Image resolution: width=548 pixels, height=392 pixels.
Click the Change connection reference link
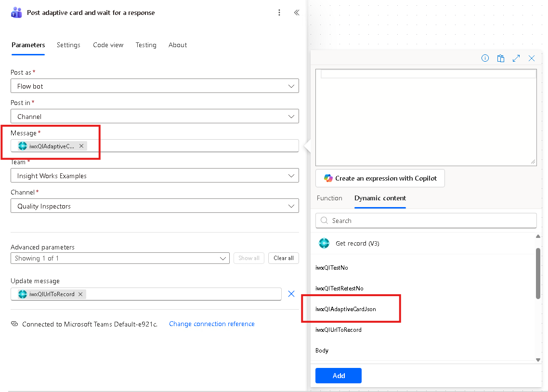(211, 324)
